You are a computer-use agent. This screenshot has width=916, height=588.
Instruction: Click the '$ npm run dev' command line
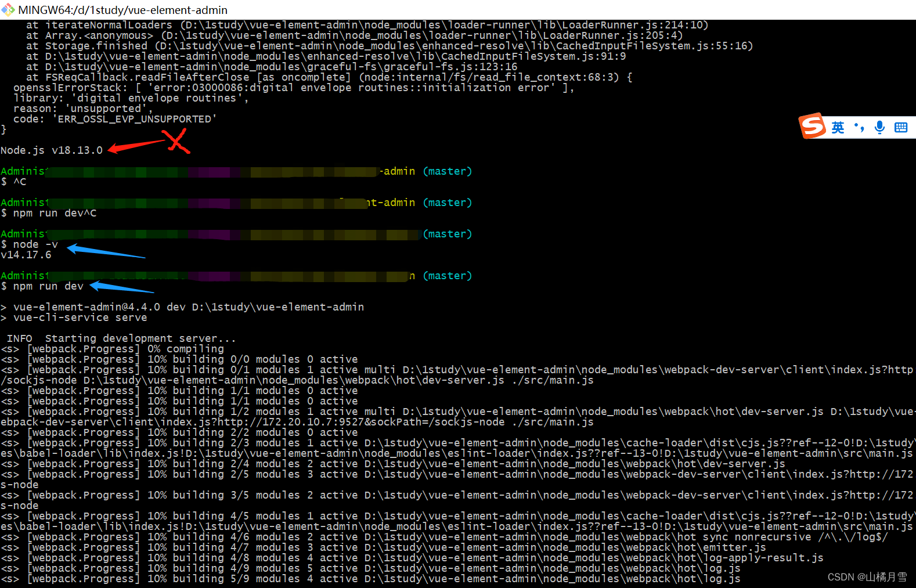(42, 286)
